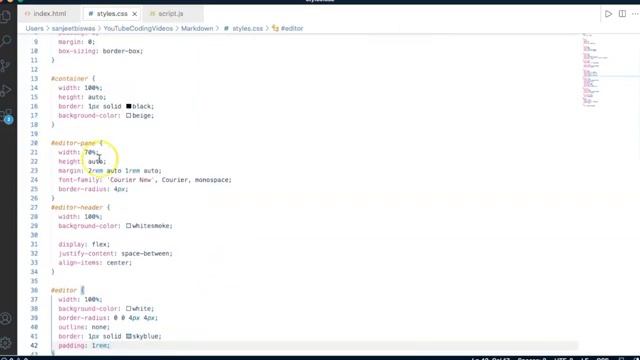Open the whitesmoke color swatch on line 29

129,226
